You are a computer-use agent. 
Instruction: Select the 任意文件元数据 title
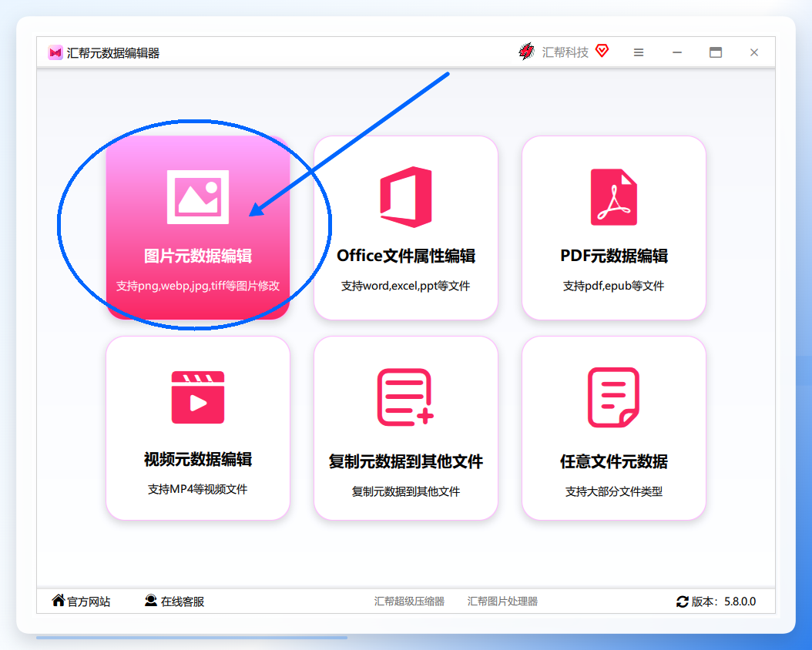pyautogui.click(x=614, y=461)
